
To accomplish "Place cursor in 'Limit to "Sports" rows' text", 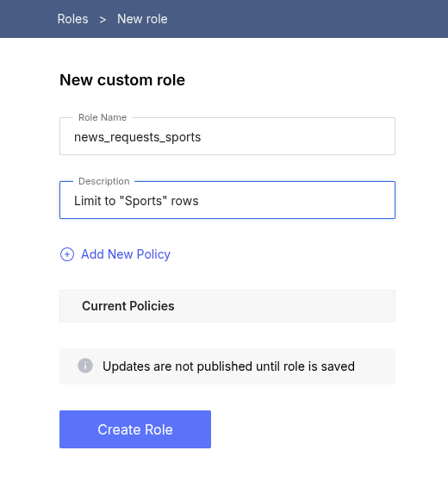I will (x=136, y=201).
